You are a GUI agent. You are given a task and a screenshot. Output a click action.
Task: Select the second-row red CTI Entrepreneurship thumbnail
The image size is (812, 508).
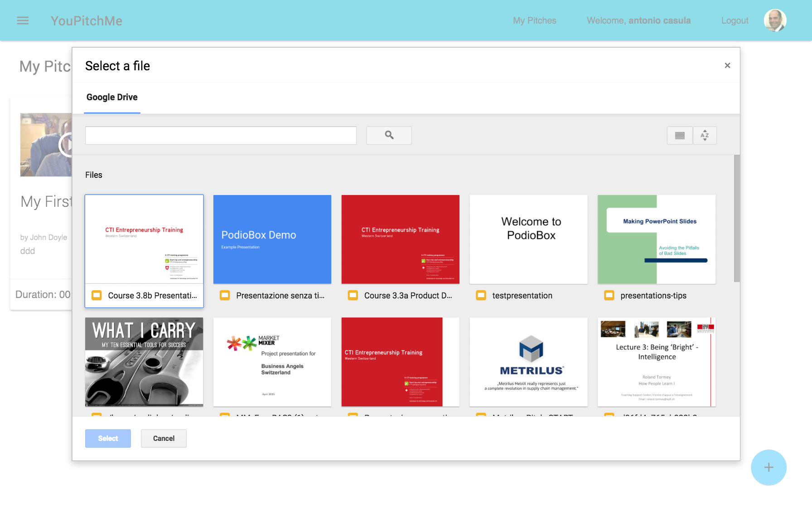pos(401,362)
